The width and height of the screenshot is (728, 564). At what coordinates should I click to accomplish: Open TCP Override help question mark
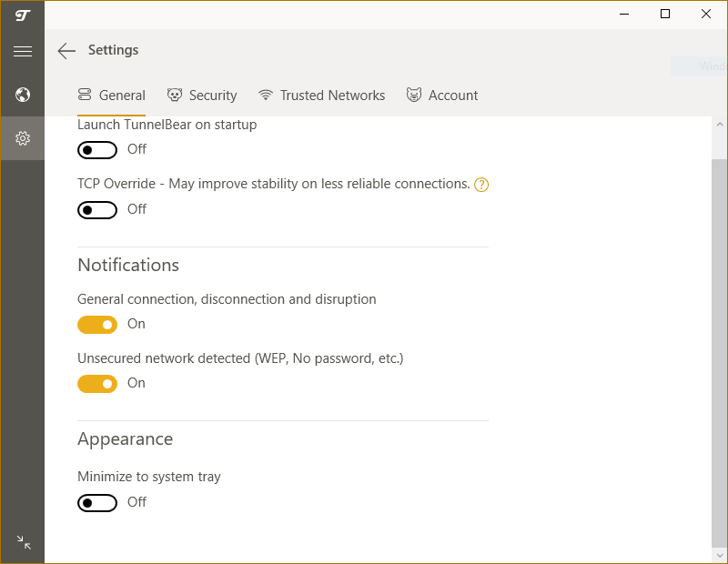tap(481, 185)
